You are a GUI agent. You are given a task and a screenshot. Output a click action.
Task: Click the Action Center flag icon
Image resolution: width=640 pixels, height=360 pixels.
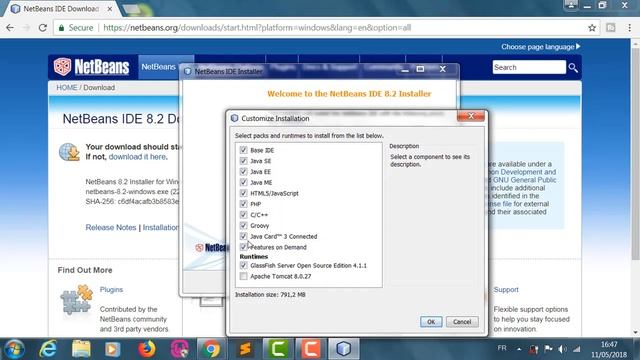click(548, 349)
